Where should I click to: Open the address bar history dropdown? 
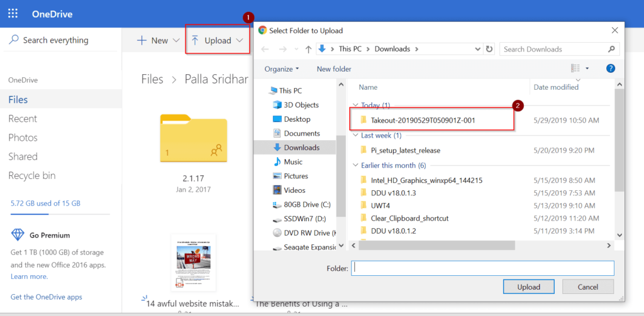pos(478,49)
